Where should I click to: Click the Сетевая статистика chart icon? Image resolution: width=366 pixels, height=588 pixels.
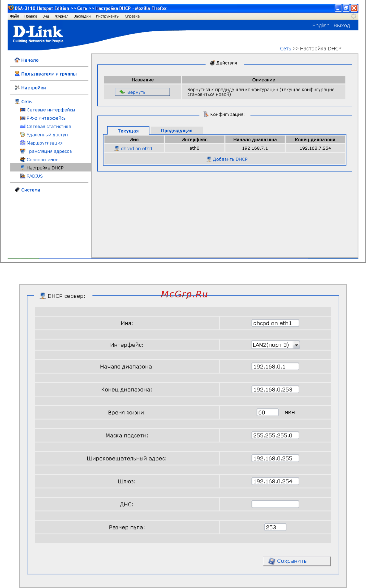point(22,126)
